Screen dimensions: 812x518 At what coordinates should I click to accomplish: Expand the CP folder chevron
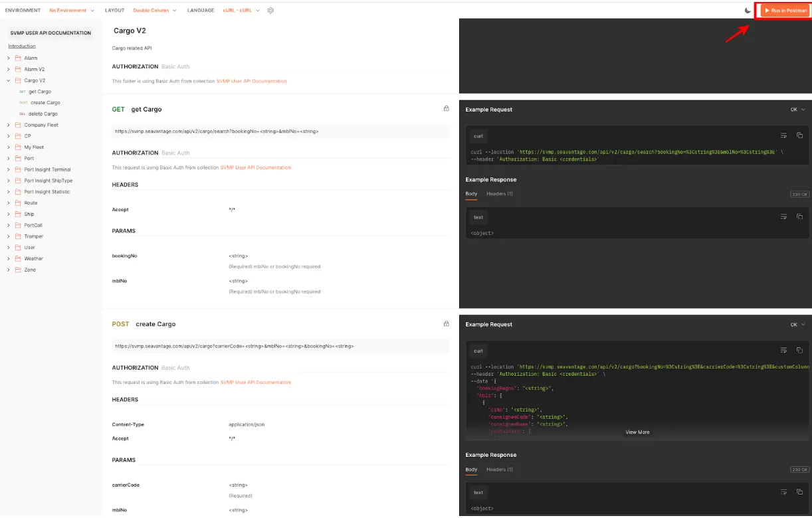tap(9, 136)
